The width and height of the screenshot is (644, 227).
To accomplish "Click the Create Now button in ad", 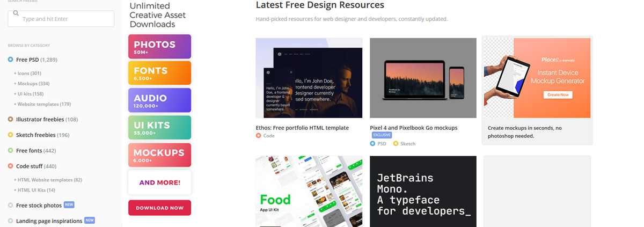I will 558,94.
